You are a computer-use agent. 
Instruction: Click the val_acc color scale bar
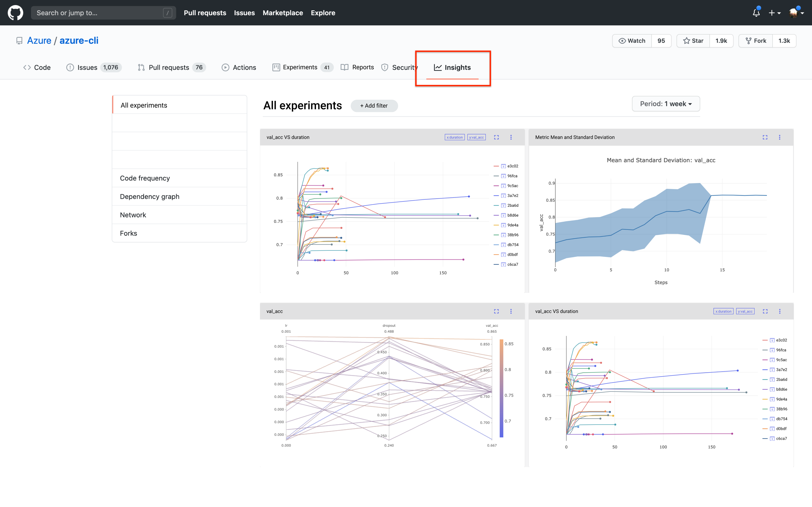point(501,388)
